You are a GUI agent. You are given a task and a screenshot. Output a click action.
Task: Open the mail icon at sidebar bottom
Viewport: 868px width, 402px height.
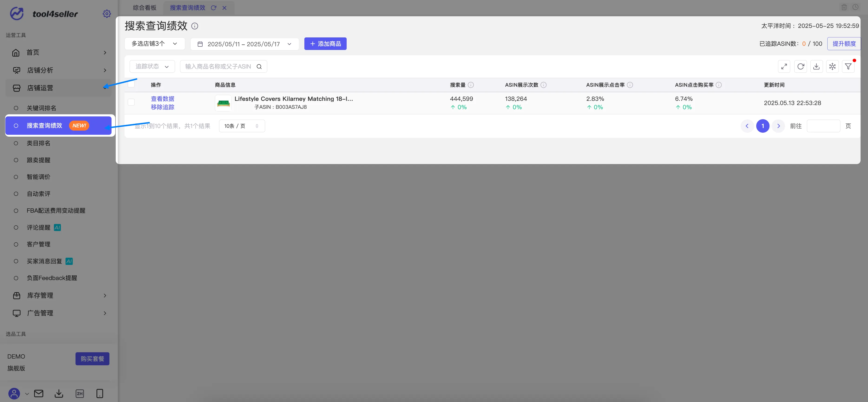[x=39, y=393]
